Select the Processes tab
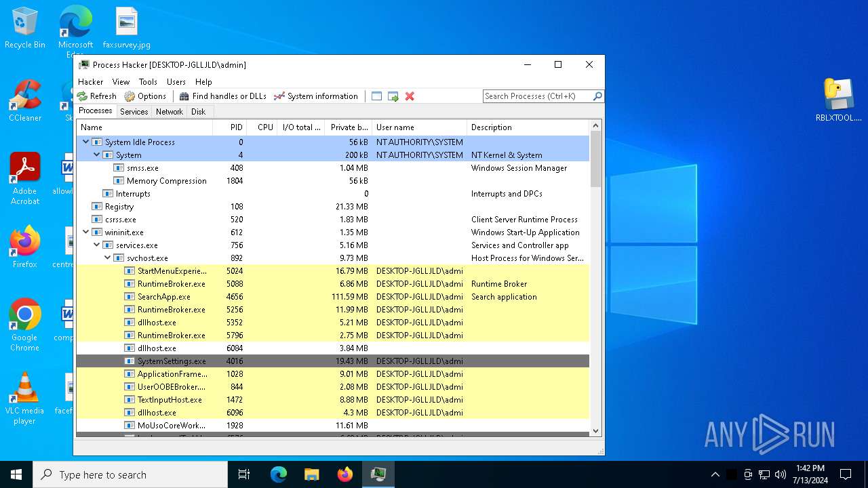The width and height of the screenshot is (868, 488). (x=96, y=111)
